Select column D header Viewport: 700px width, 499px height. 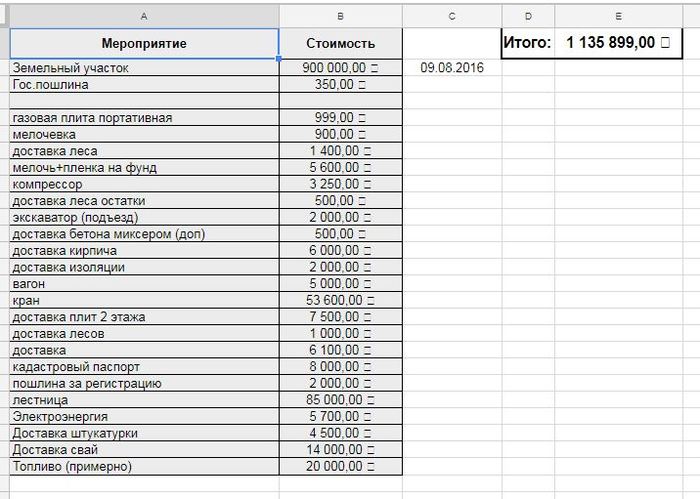coord(527,16)
